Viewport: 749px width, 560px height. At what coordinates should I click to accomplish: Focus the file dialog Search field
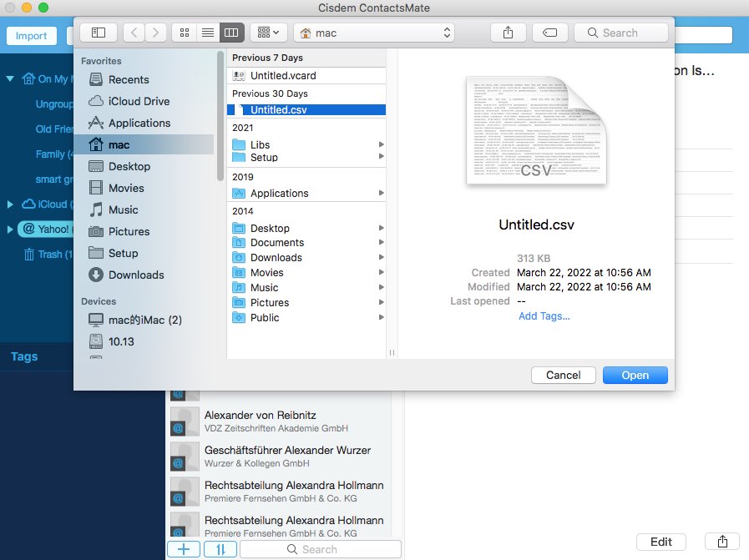click(621, 33)
